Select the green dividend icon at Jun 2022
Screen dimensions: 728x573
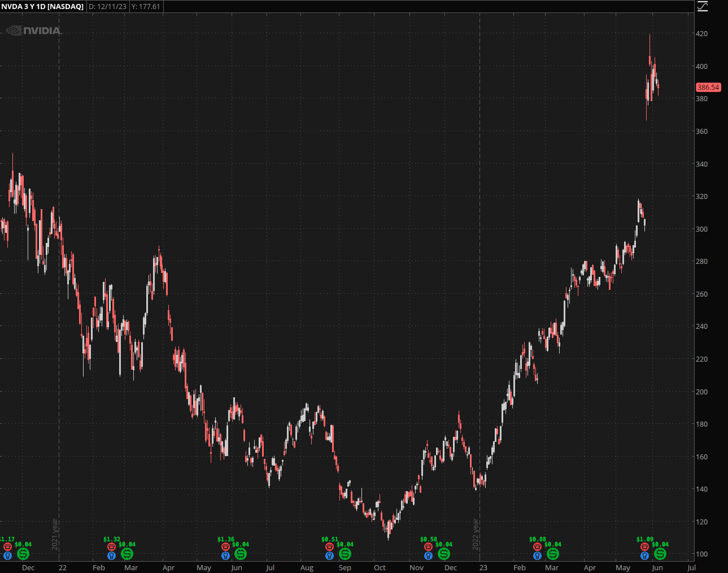point(241,554)
